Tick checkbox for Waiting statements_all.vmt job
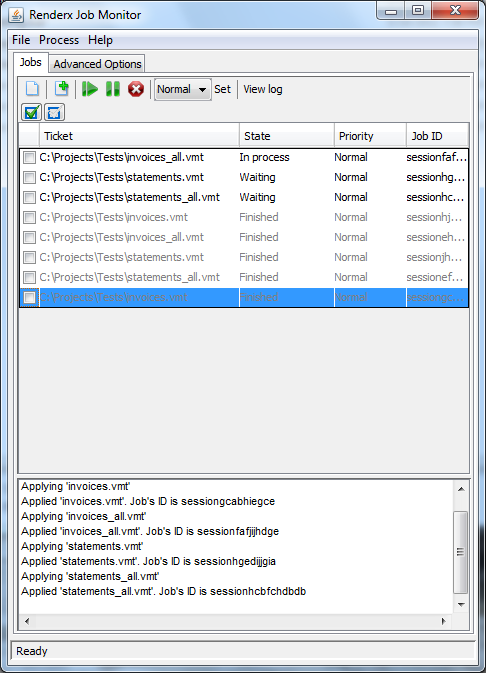 click(29, 197)
